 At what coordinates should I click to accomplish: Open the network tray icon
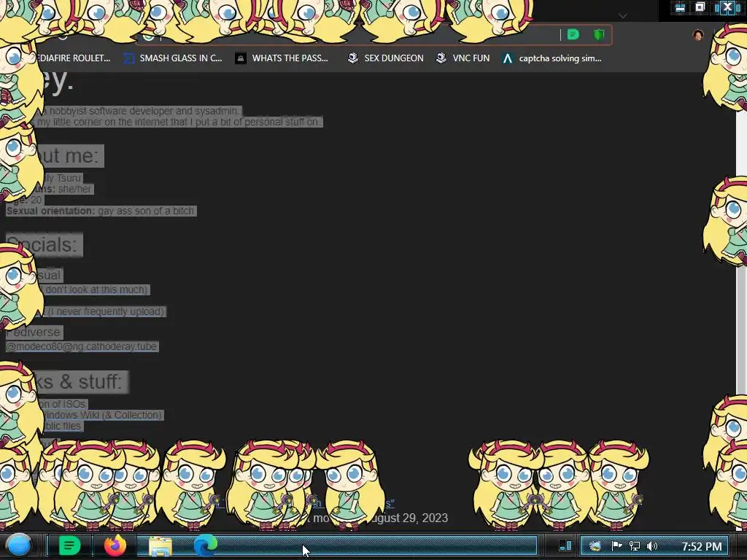[x=634, y=545]
